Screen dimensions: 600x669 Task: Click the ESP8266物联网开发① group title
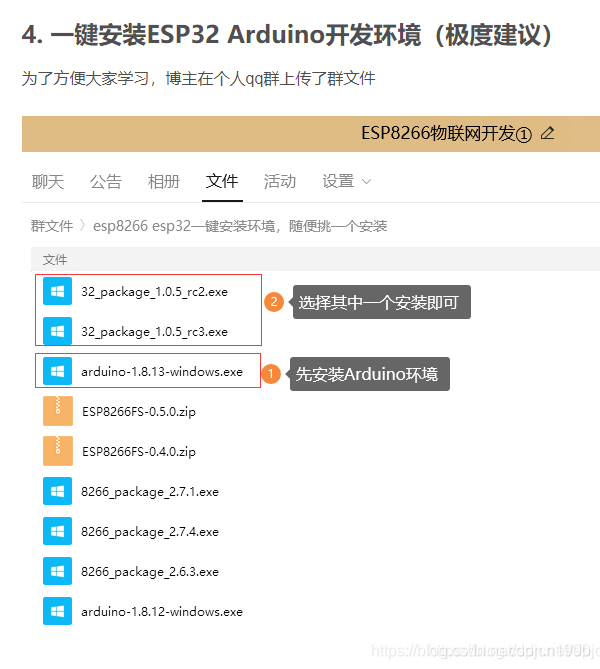tap(446, 134)
